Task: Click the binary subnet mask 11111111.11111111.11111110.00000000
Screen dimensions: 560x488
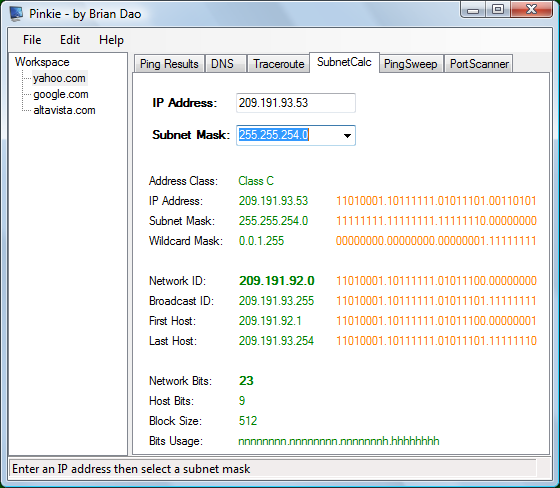Action: tap(436, 221)
